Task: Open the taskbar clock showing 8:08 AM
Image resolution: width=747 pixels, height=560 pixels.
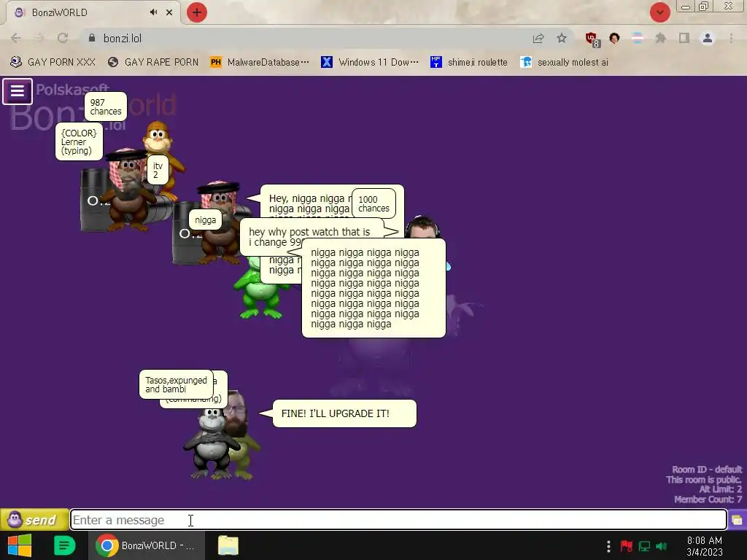Action: pos(705,545)
